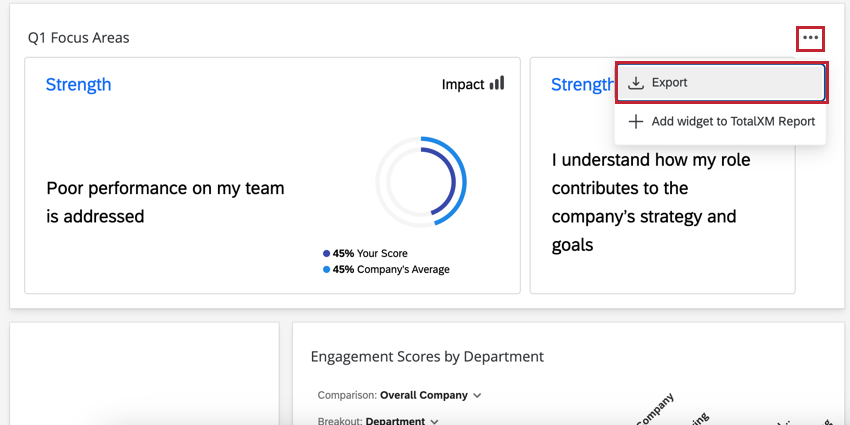Click the download icon beside Export
This screenshot has width=850, height=425.
coord(635,83)
